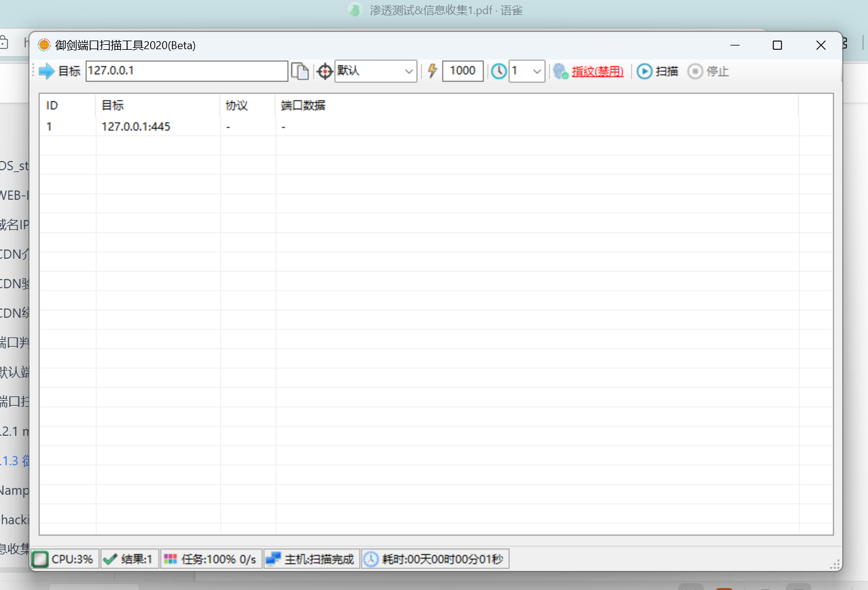Click the 语雀 app icon in background title
Screen dimensions: 868x590
pos(355,10)
